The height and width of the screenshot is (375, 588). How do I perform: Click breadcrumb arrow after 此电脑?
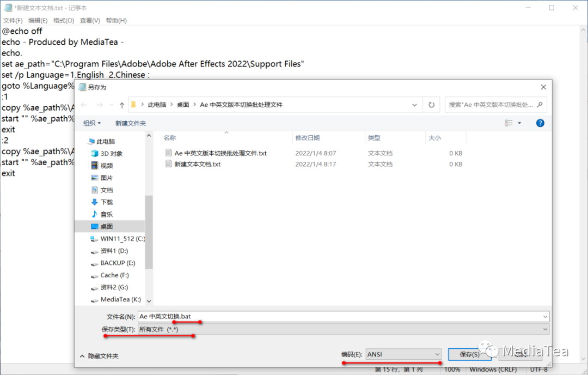(171, 105)
